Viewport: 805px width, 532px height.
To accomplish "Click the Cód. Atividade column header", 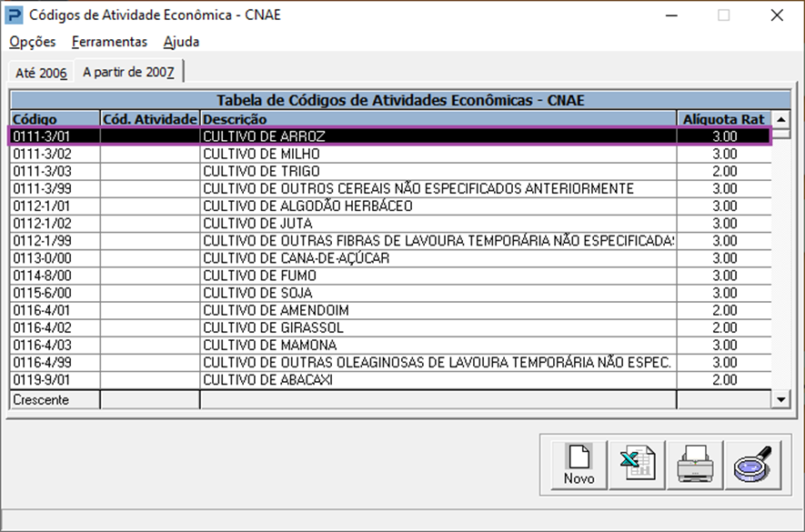I will click(x=150, y=119).
